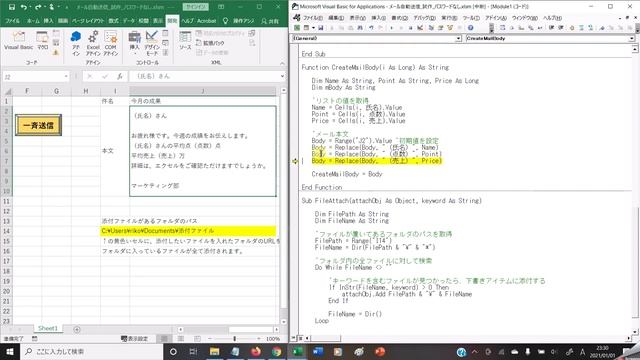Toggle Design Mode in Controls group
Viewport: 640px width, 360px height.
[151, 43]
